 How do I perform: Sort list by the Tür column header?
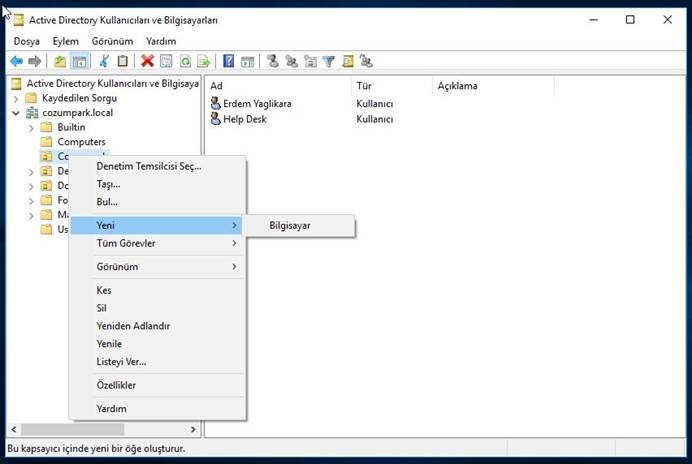click(x=391, y=86)
